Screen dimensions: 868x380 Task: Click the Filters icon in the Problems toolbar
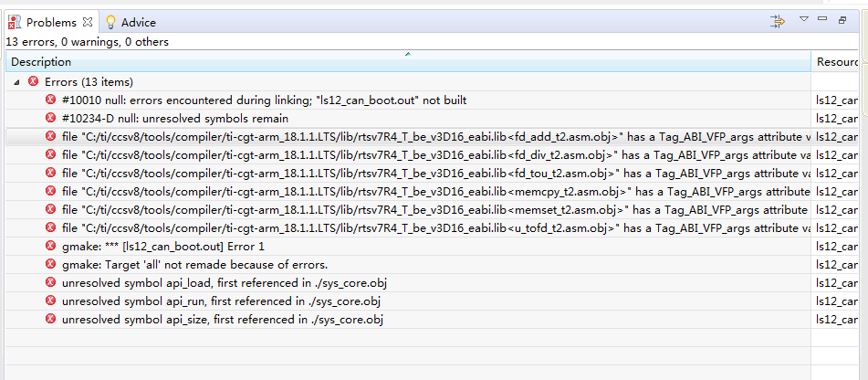pyautogui.click(x=778, y=20)
